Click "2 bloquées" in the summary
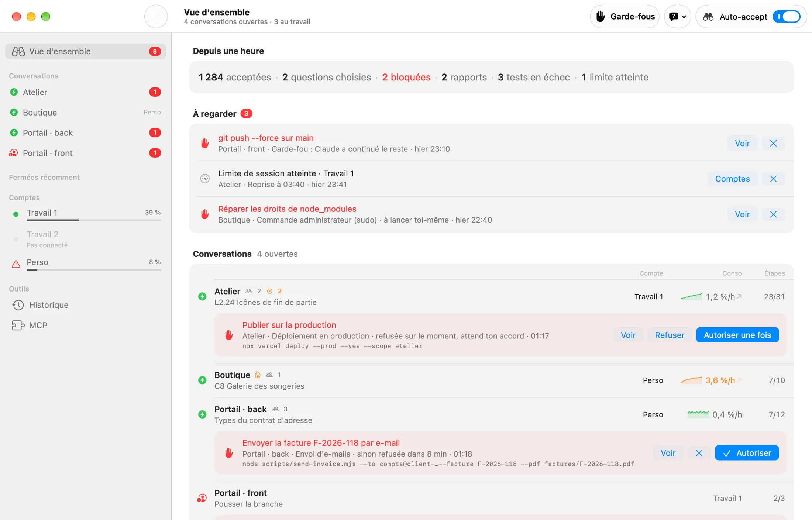The height and width of the screenshot is (520, 812). pos(406,77)
